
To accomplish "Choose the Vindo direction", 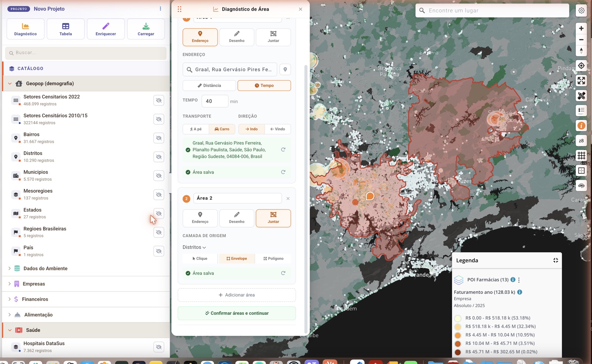I will click(277, 129).
